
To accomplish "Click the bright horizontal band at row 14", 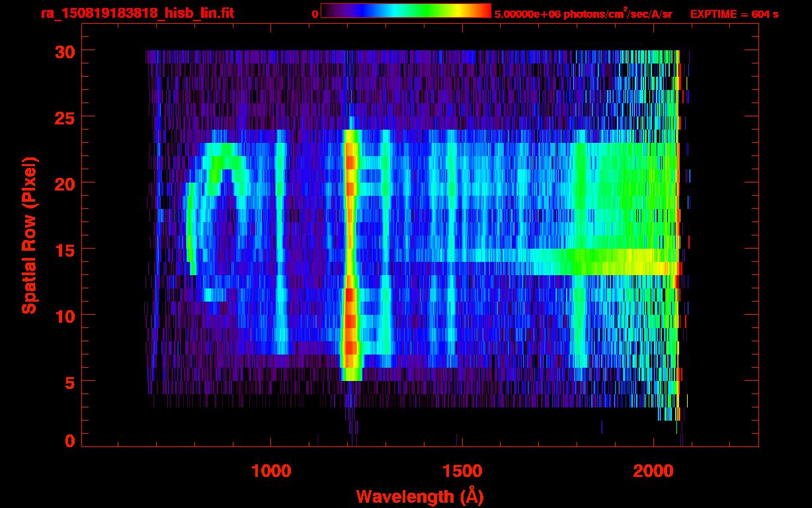I will [x=595, y=262].
